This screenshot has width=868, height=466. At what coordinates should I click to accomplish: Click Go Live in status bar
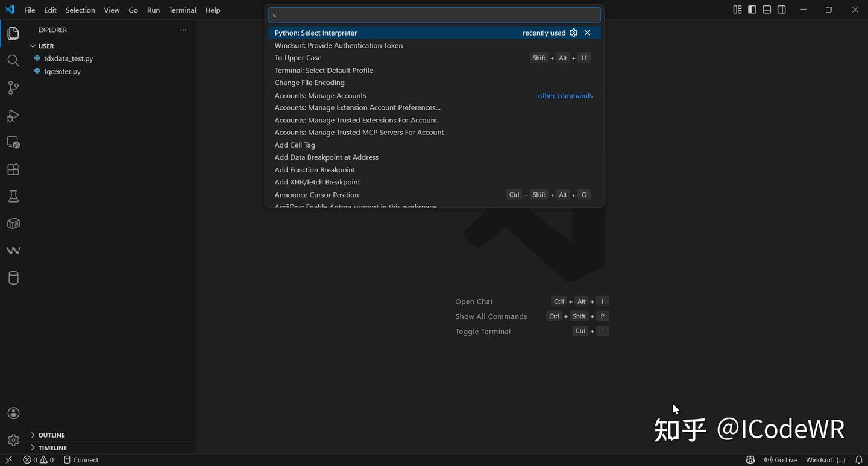781,460
